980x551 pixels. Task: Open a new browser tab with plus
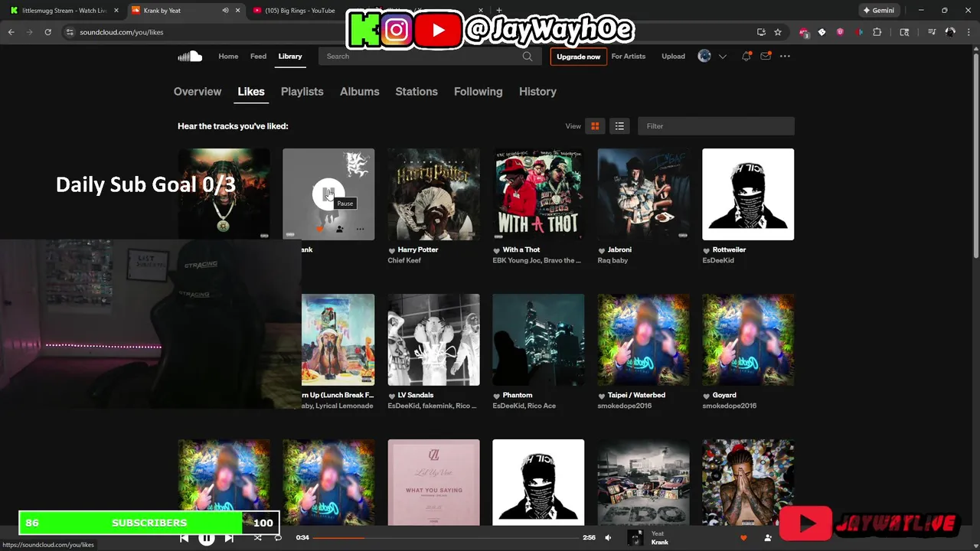[x=499, y=11]
